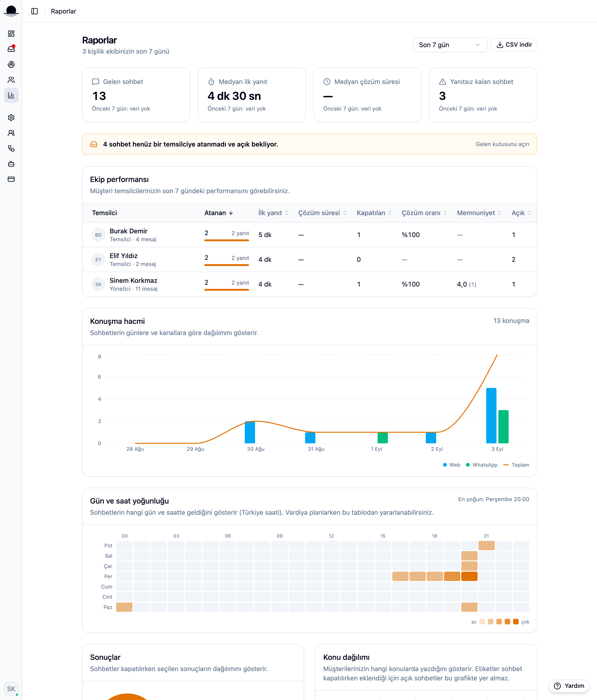Sort table by Kapatılan column
Image resolution: width=597 pixels, height=700 pixels.
(375, 213)
